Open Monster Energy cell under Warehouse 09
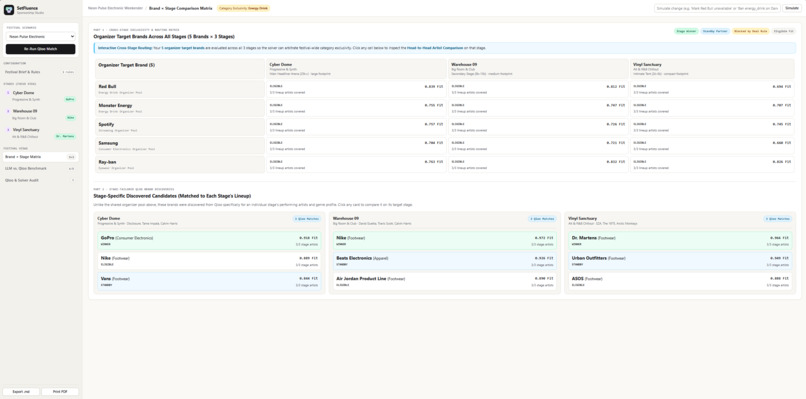Image resolution: width=806 pixels, height=399 pixels. pyautogui.click(x=538, y=108)
